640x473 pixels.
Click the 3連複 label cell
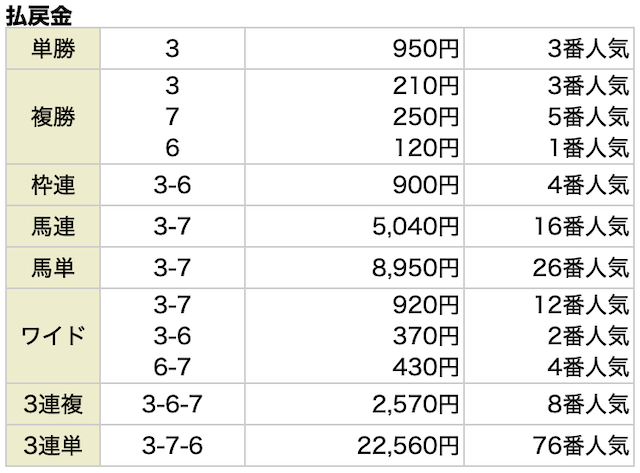point(53,404)
